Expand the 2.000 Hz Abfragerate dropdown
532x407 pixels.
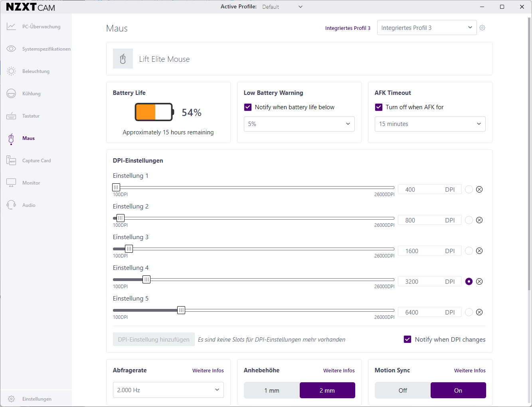click(168, 390)
